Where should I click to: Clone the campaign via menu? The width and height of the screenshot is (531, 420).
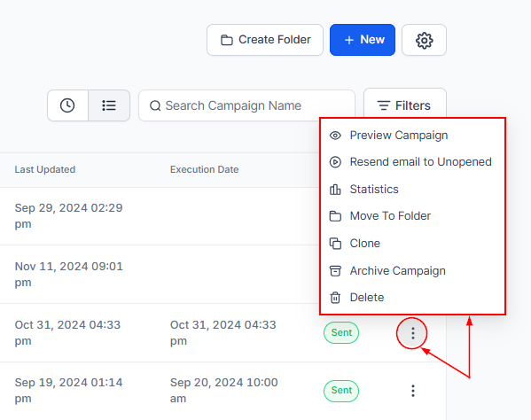point(412,244)
